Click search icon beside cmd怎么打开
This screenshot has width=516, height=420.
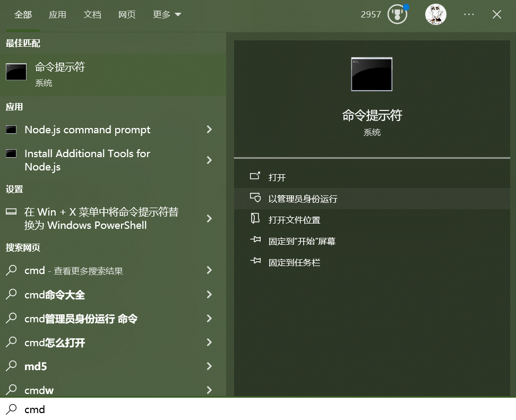click(x=11, y=342)
